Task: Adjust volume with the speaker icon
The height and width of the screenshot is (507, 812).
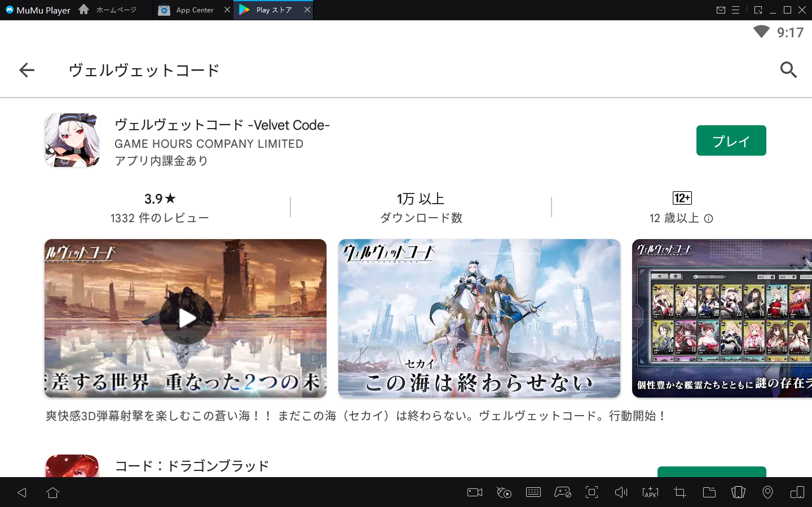Action: click(621, 492)
